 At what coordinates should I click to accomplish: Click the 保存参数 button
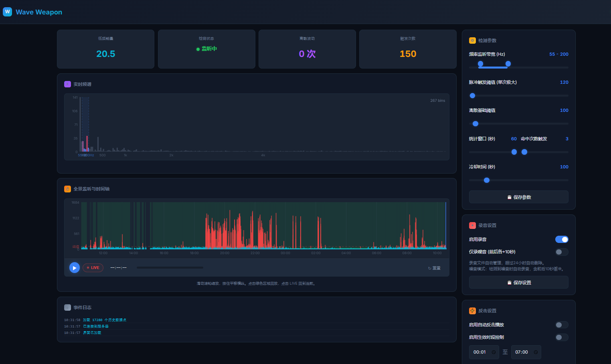[x=518, y=197]
